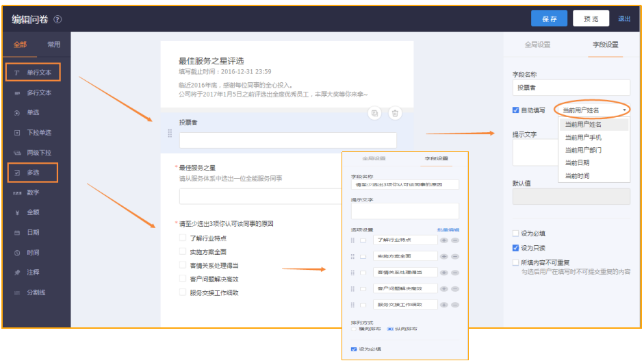The image size is (644, 363).
Task: Open 字段设置 tab in popup panel
Action: click(x=436, y=158)
